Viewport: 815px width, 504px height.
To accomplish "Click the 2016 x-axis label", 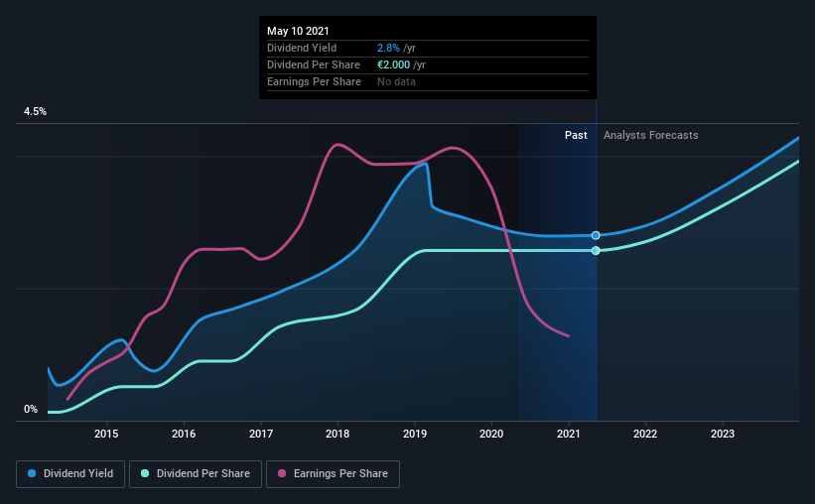I will tap(184, 434).
